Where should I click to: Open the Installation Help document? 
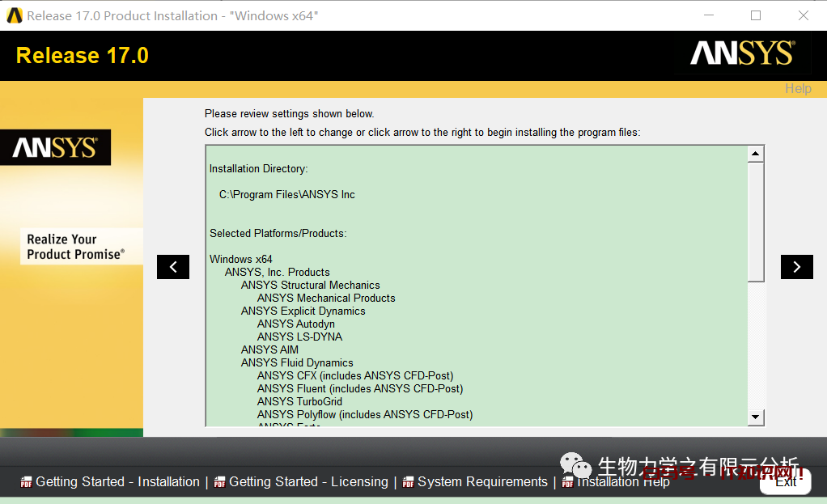[623, 482]
